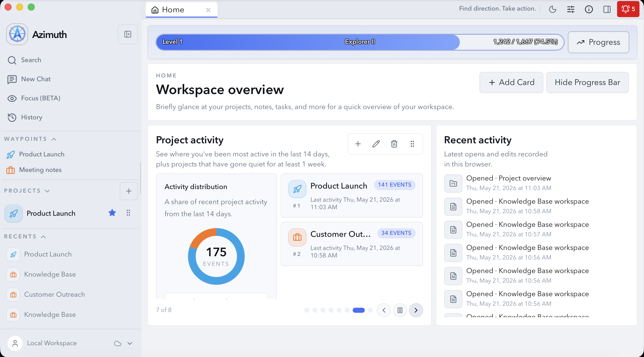Click the drag handle on Product Launch project
This screenshot has width=644, height=357.
[x=128, y=213]
